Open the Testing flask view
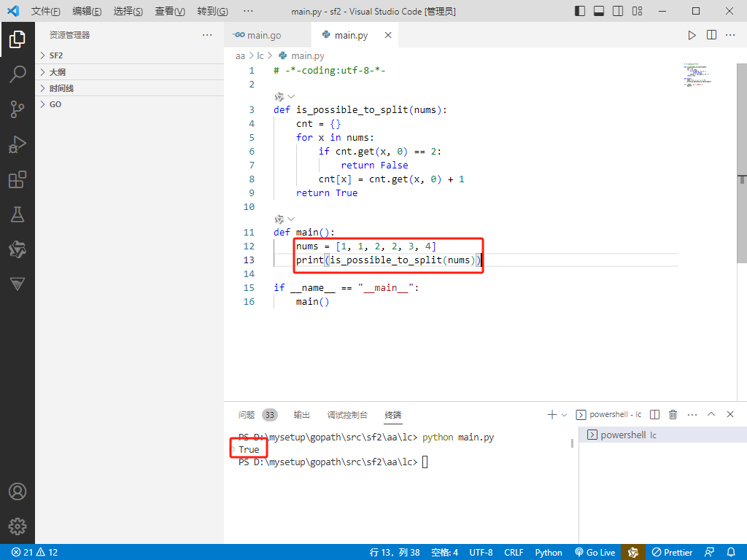This screenshot has height=560, width=747. (18, 215)
